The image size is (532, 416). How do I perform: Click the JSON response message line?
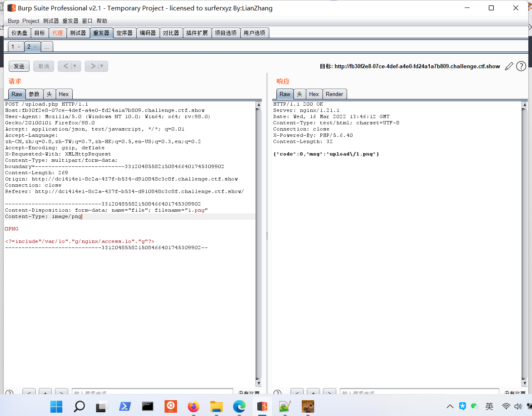coord(326,154)
